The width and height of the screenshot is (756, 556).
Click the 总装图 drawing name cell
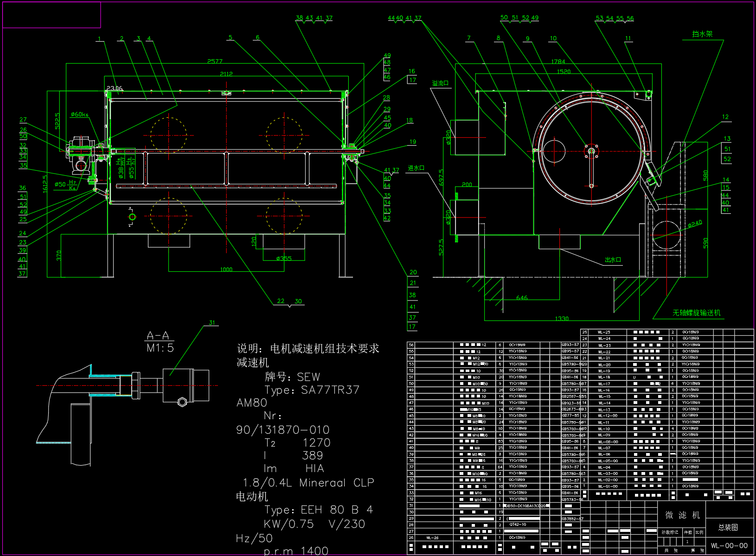pyautogui.click(x=728, y=527)
